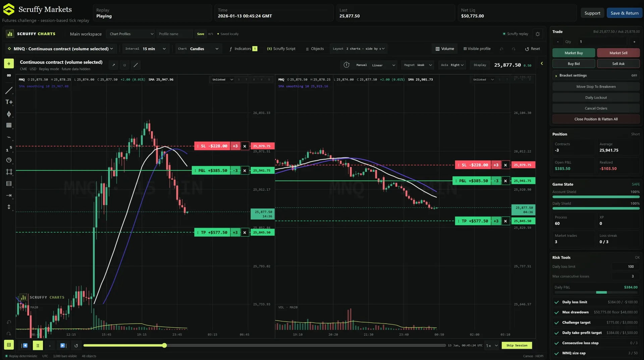This screenshot has width=644, height=360.
Task: Open the Magnet Weak dropdown
Action: coord(418,65)
